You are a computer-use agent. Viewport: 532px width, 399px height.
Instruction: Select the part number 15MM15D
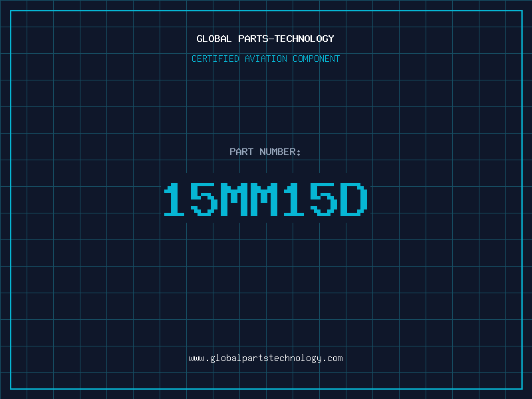click(265, 199)
